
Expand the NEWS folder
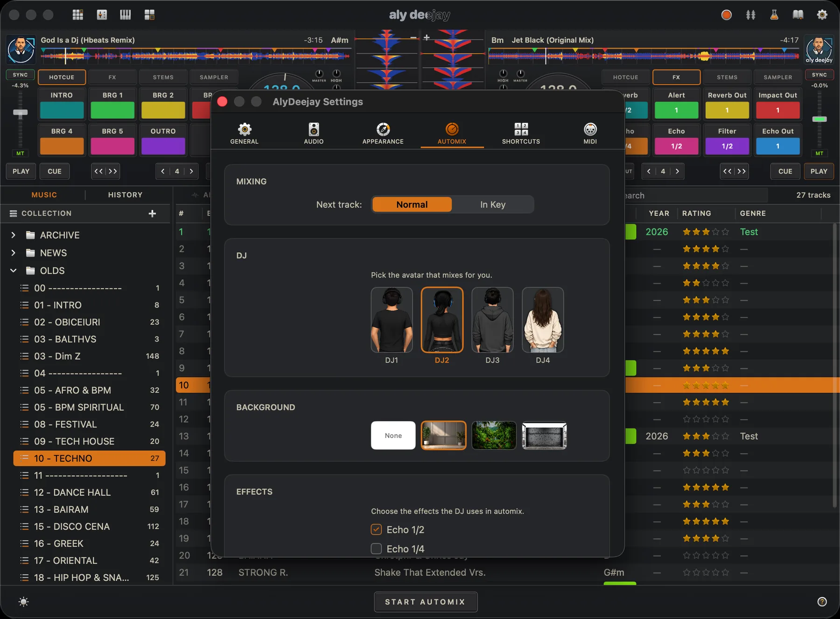(x=13, y=253)
